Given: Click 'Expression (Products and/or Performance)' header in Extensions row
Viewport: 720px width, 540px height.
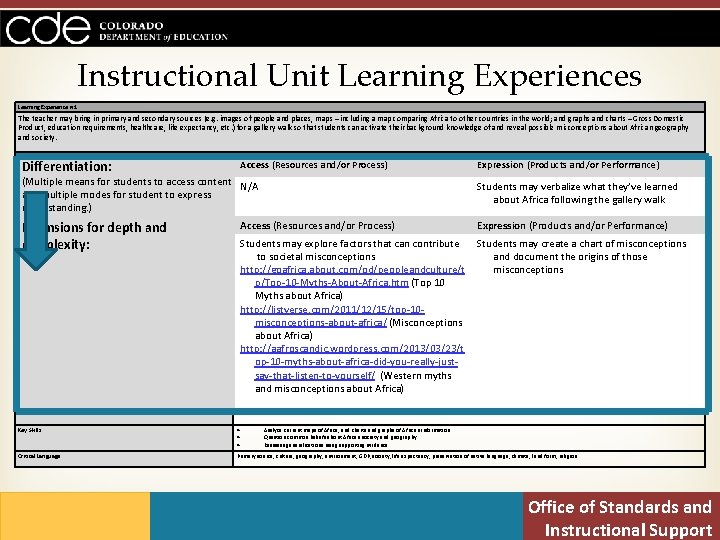Looking at the screenshot, I should click(x=572, y=225).
